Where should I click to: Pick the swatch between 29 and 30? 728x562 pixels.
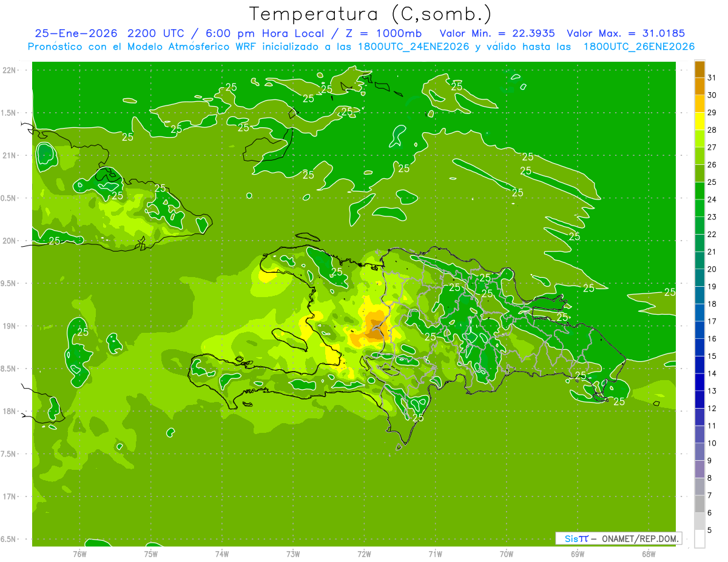point(699,104)
